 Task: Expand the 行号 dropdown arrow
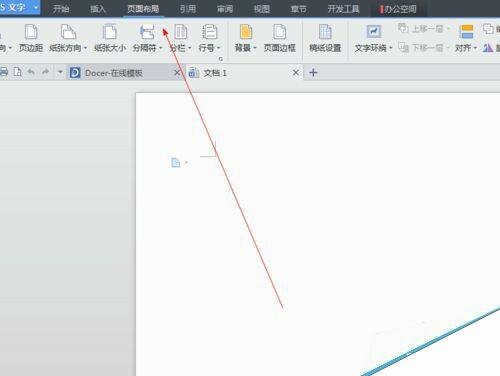click(219, 48)
